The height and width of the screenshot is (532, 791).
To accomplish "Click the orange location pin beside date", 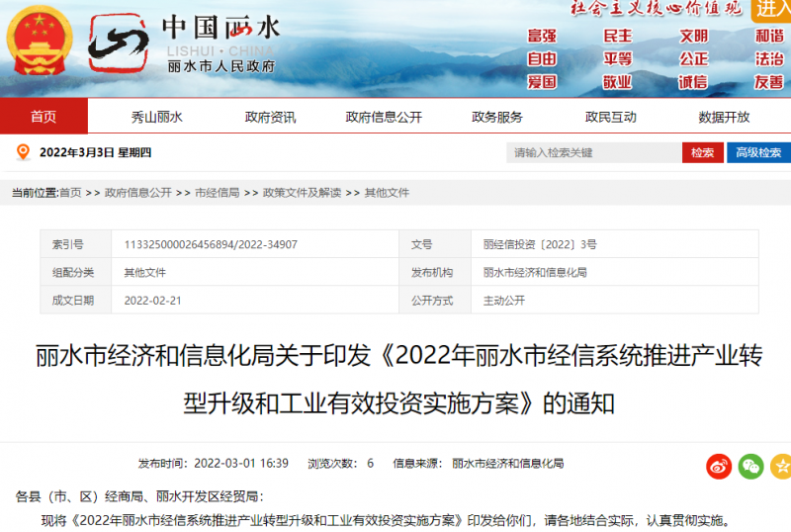I will point(24,152).
